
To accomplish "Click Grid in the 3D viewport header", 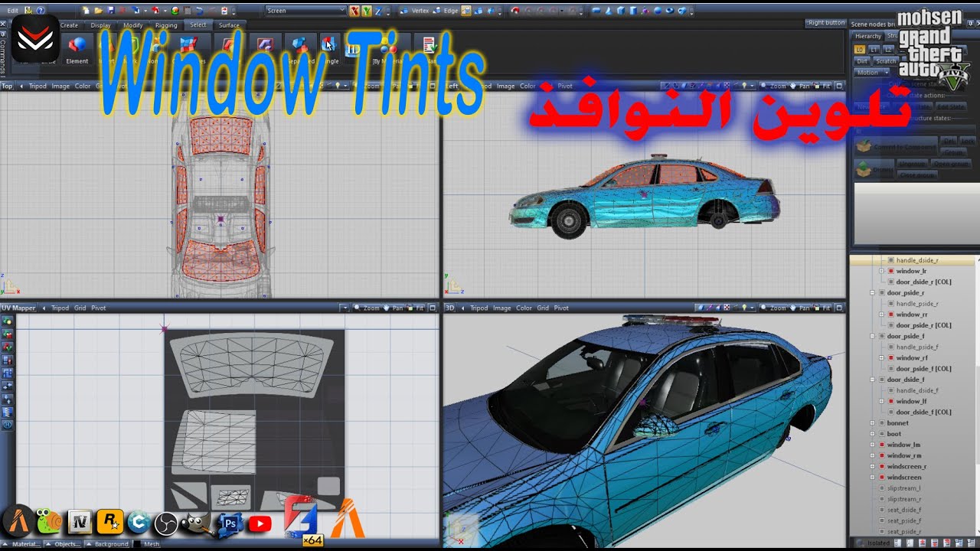I will [x=543, y=308].
